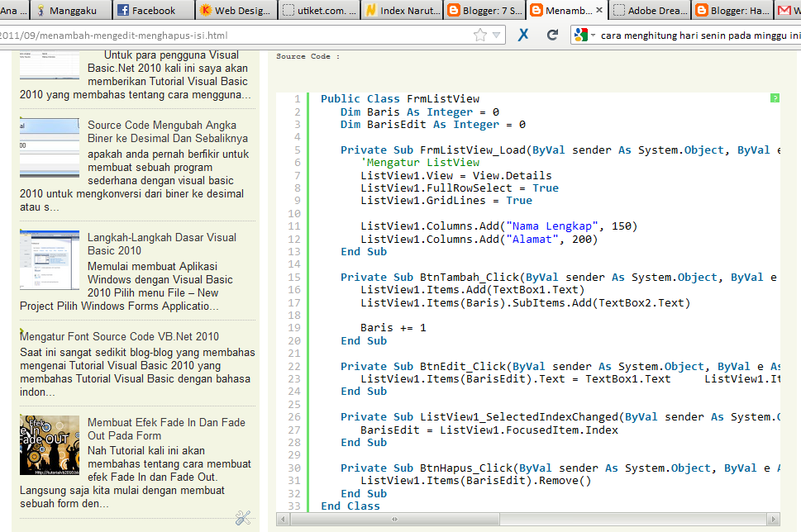Image resolution: width=801 pixels, height=532 pixels.
Task: Click the reload page icon
Action: point(552,36)
